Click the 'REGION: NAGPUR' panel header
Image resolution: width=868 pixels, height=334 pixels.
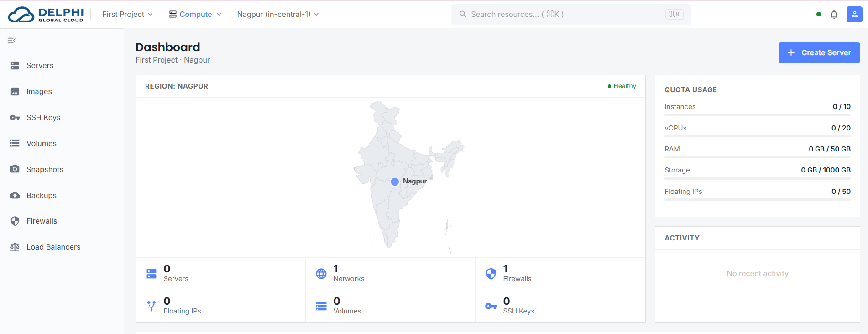[177, 86]
